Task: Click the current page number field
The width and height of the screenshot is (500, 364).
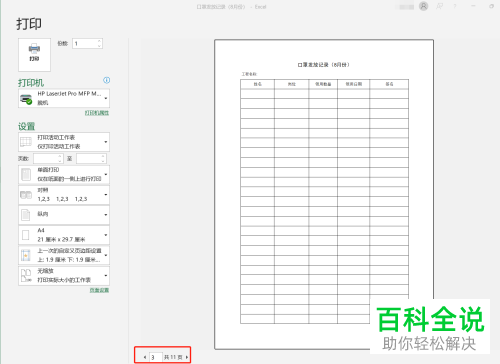Action: 156,357
